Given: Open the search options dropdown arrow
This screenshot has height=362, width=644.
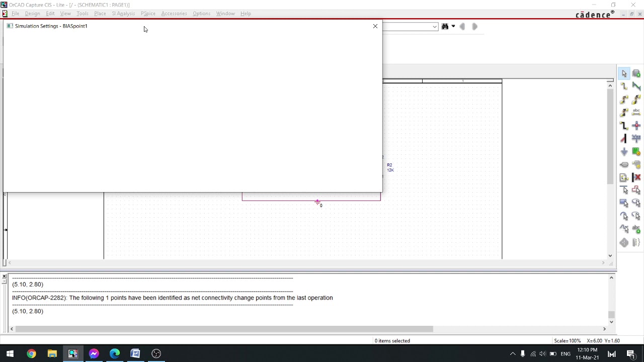Looking at the screenshot, I should pyautogui.click(x=453, y=26).
